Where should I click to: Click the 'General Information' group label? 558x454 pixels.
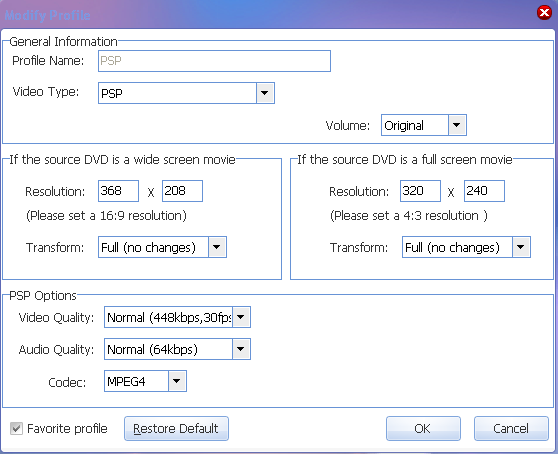63,42
